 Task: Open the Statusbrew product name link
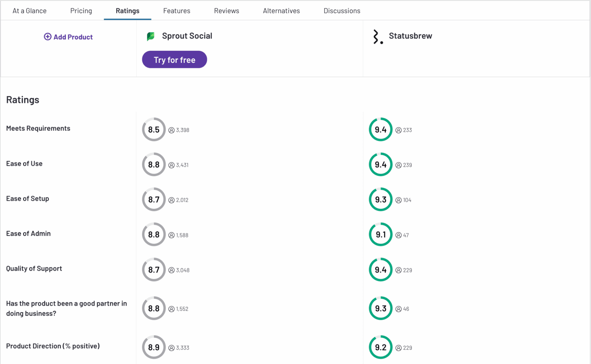point(410,36)
